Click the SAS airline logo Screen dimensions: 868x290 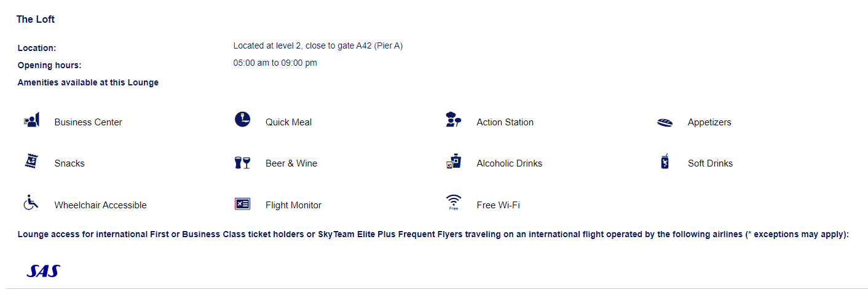tap(43, 271)
